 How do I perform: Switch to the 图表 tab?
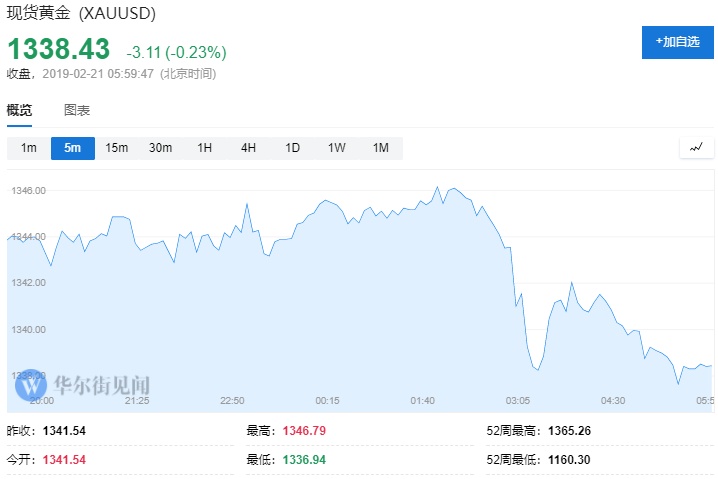click(x=77, y=110)
